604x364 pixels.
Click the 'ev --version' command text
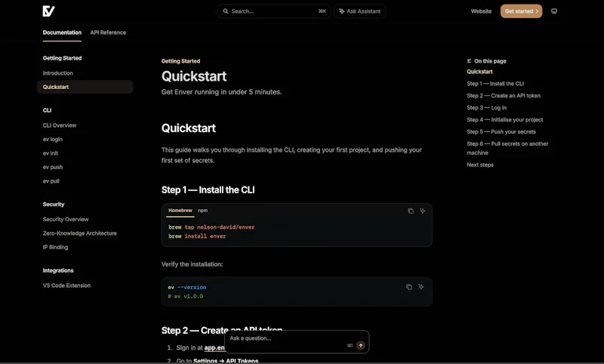pyautogui.click(x=186, y=287)
